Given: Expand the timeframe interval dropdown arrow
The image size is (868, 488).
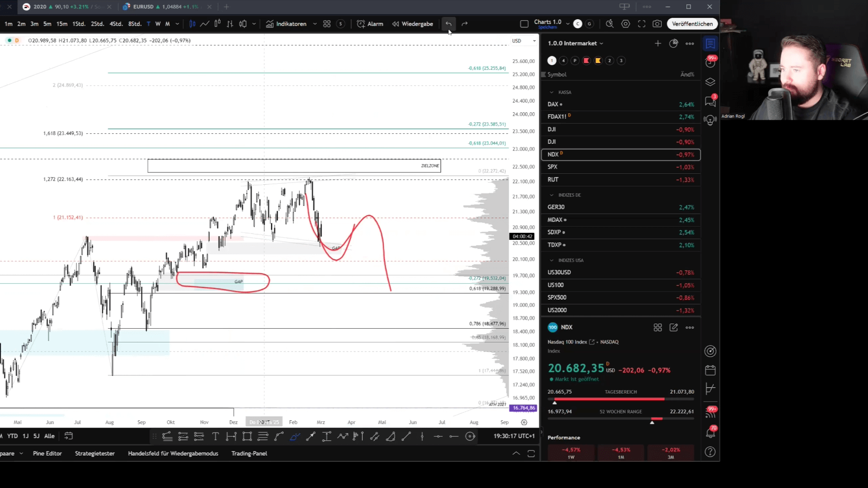Looking at the screenshot, I should click(177, 24).
